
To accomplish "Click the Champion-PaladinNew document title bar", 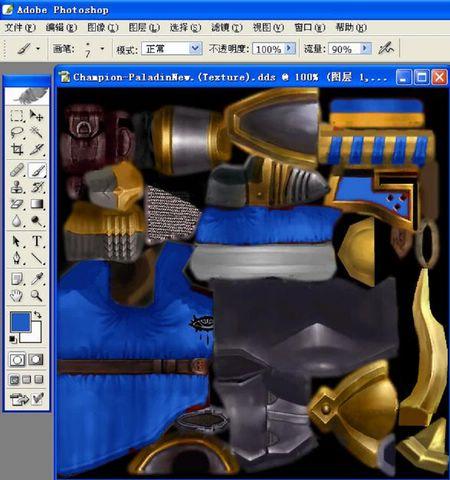I will [x=230, y=77].
